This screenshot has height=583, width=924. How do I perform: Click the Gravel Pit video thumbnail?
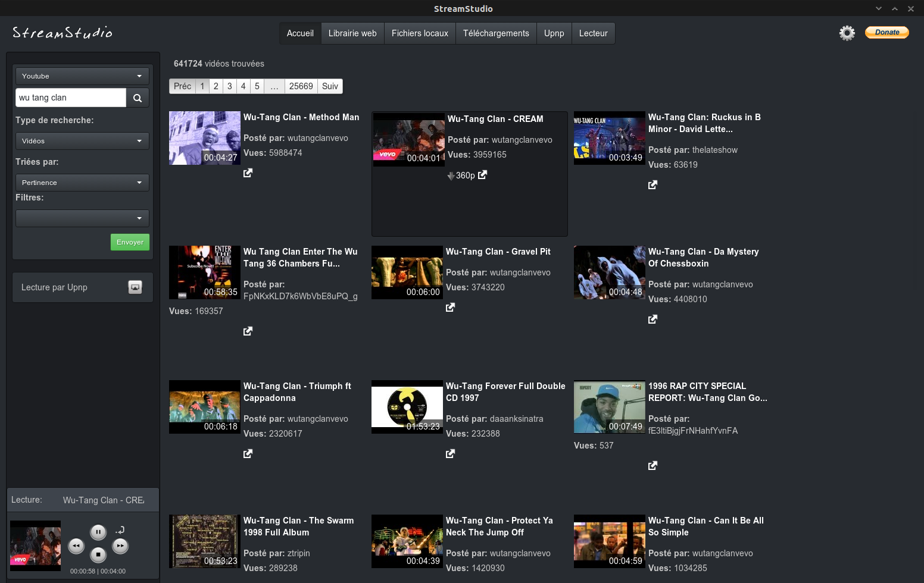(407, 272)
